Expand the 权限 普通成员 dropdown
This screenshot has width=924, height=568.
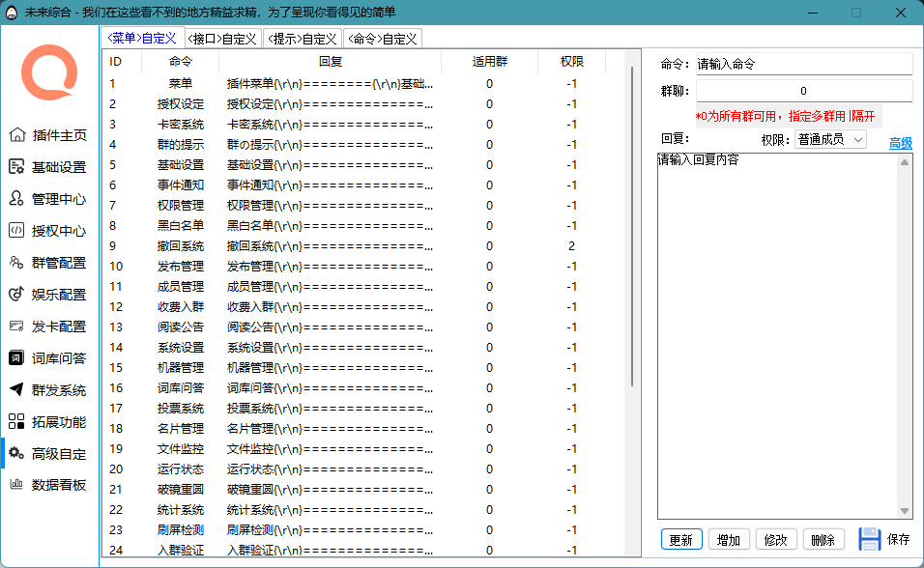point(830,140)
